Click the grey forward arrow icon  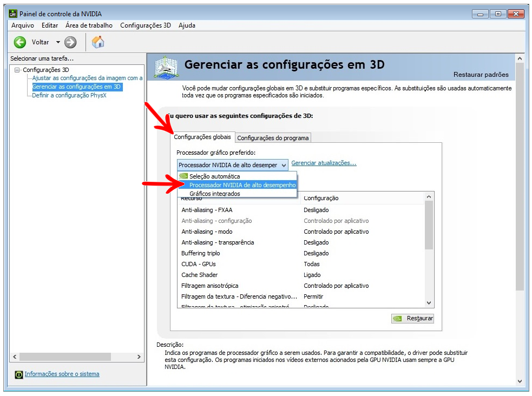point(70,42)
